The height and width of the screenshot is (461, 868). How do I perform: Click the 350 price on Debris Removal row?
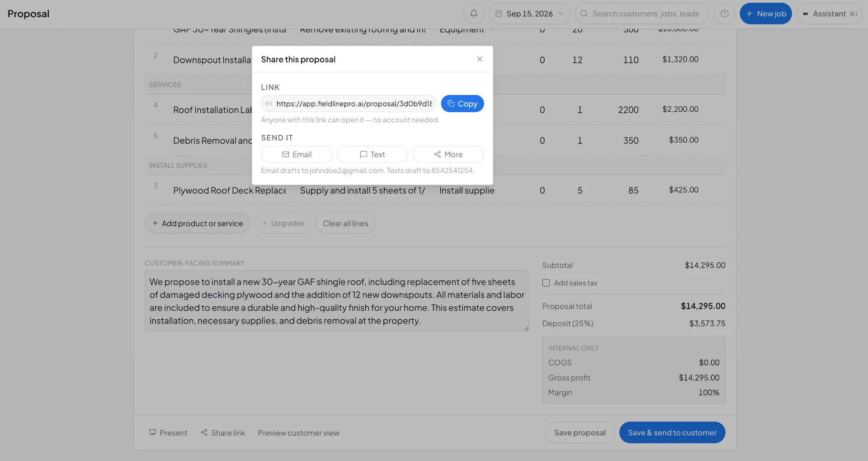tap(631, 141)
